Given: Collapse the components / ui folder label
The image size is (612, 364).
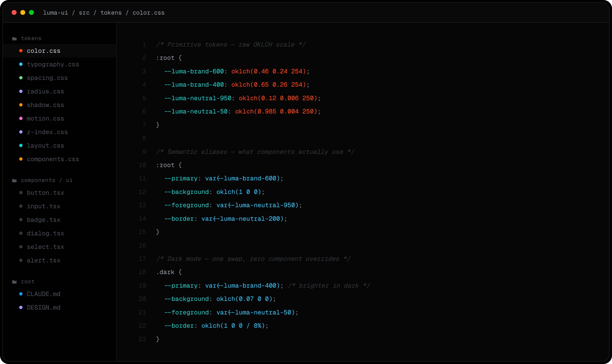Looking at the screenshot, I should tap(47, 180).
